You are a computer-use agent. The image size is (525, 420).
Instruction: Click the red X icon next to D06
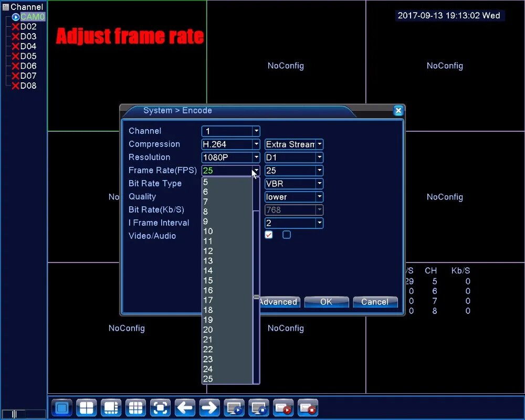click(x=15, y=66)
